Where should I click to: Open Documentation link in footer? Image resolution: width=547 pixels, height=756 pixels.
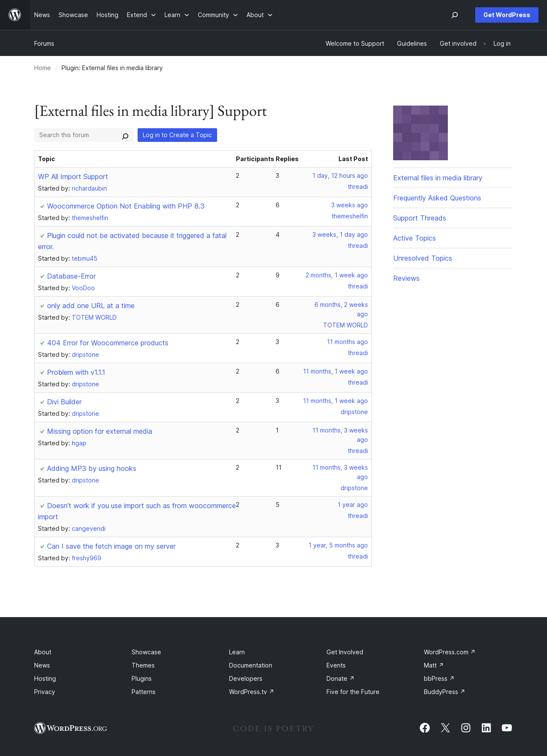point(250,665)
